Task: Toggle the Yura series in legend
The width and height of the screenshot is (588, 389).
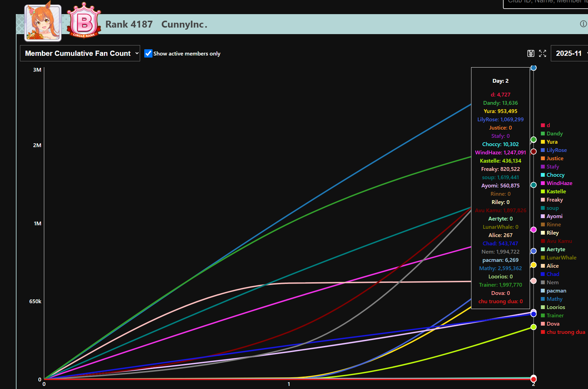Action: pyautogui.click(x=549, y=142)
